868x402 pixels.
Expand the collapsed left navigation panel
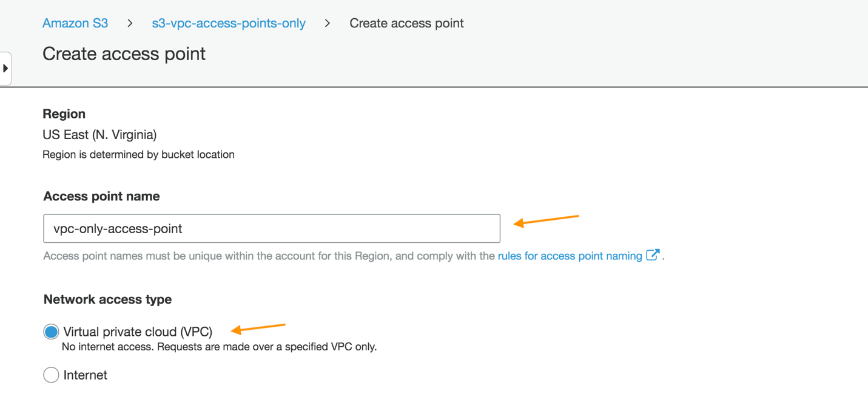5,68
